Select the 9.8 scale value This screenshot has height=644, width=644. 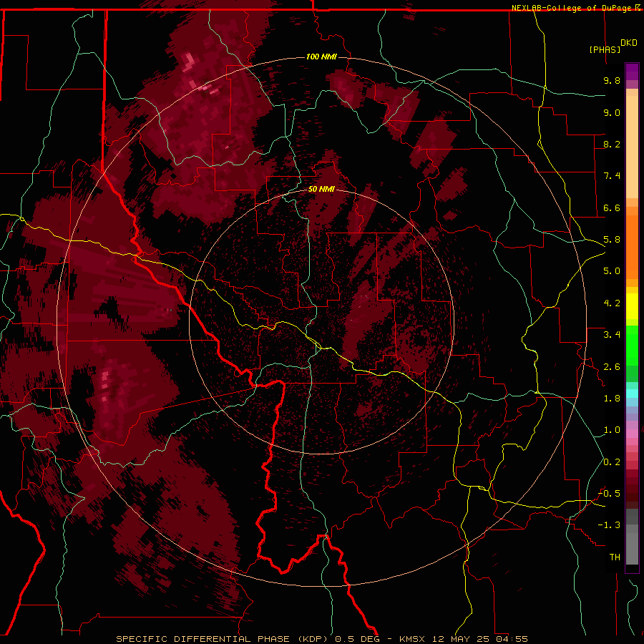pos(612,80)
